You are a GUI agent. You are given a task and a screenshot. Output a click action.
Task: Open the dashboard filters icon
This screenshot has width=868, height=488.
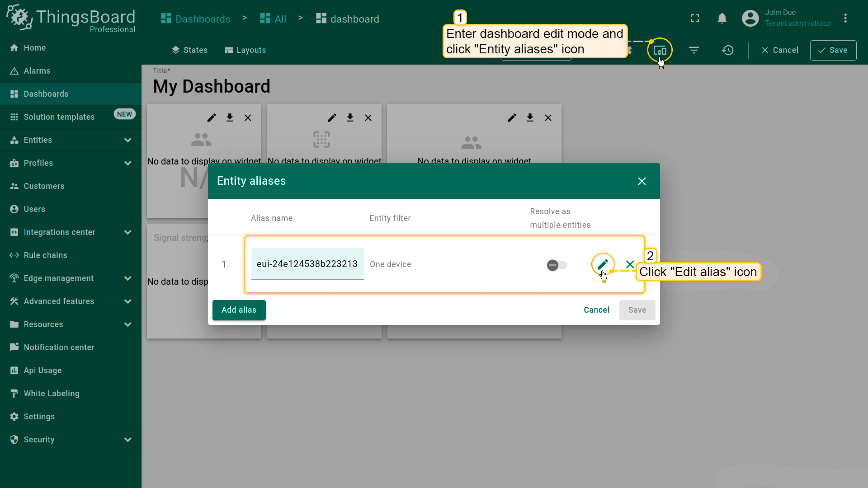coord(694,50)
